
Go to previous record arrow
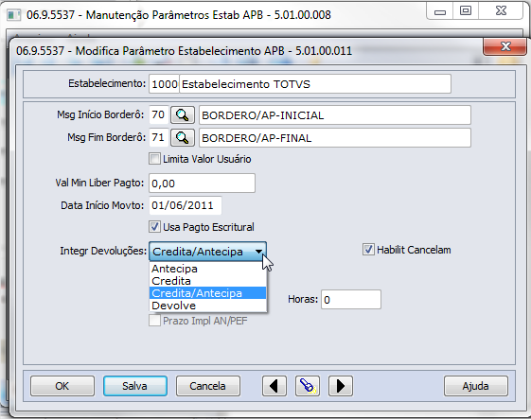click(274, 386)
